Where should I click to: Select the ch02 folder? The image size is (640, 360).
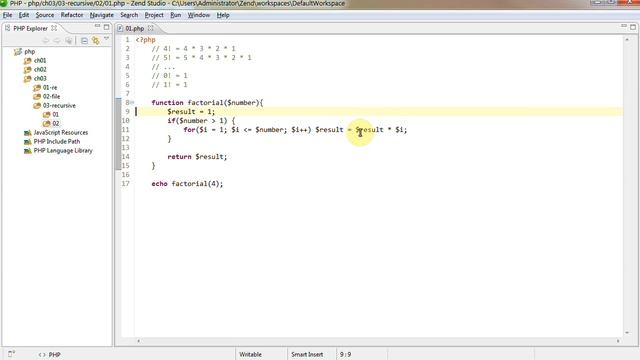tap(40, 69)
